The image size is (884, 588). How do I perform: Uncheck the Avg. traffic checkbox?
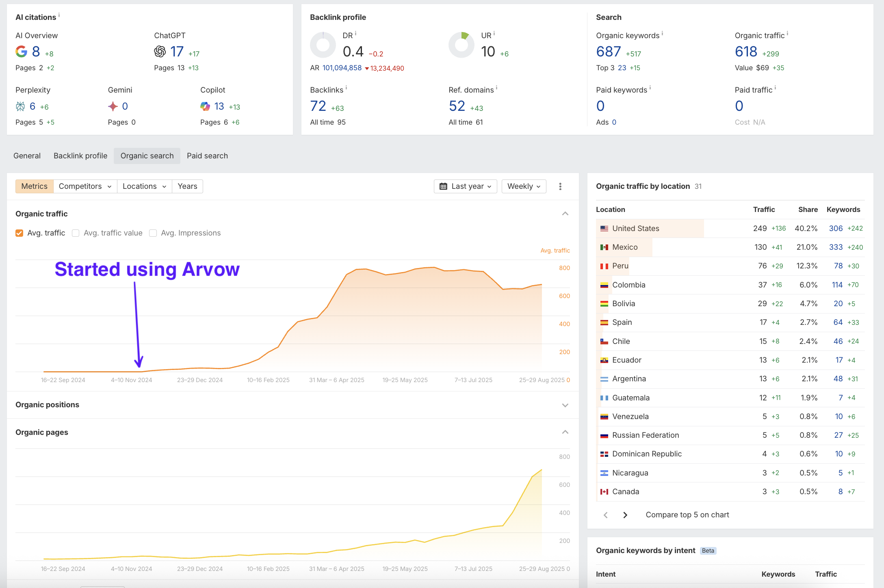[x=19, y=233]
